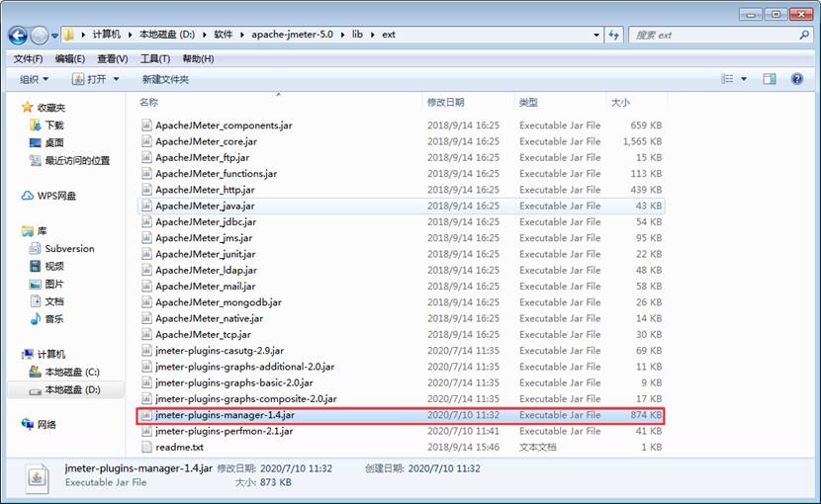Click the help question mark icon
Image resolution: width=821 pixels, height=504 pixels.
coord(797,79)
